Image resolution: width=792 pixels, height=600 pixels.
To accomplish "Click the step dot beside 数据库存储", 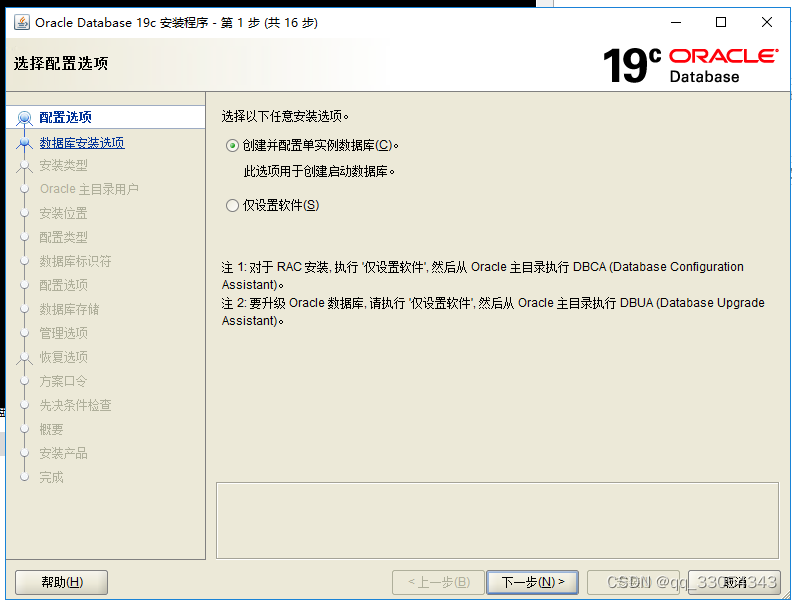I will tap(24, 309).
